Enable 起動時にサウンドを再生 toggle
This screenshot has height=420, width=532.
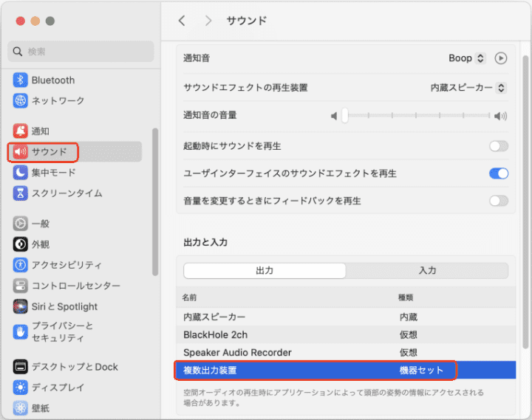point(499,146)
